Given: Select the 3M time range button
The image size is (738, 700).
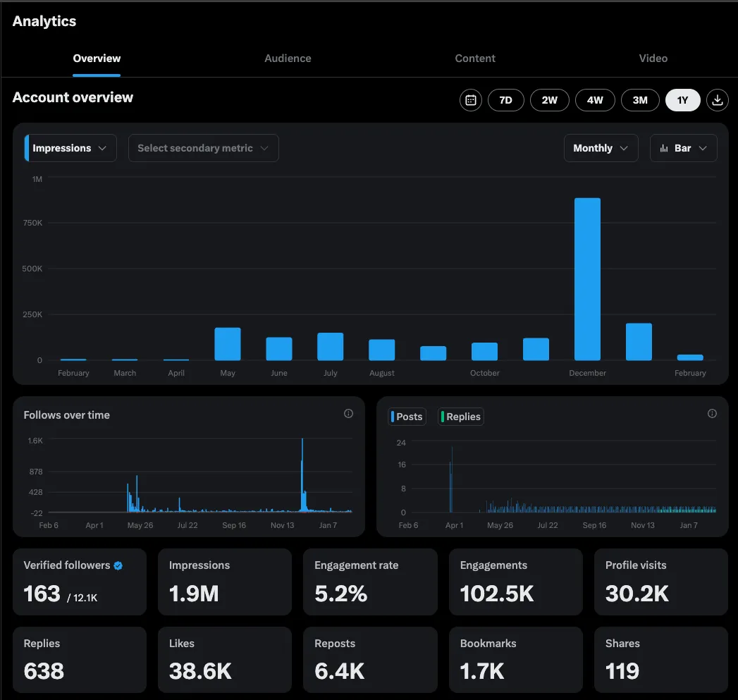Looking at the screenshot, I should pyautogui.click(x=640, y=100).
